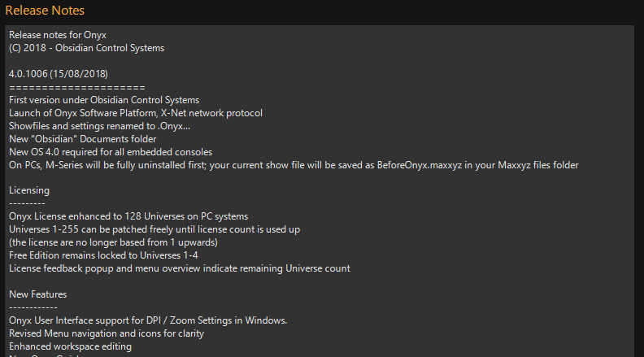The width and height of the screenshot is (644, 357).
Task: Click the Revised Menu navigation line
Action: click(107, 333)
